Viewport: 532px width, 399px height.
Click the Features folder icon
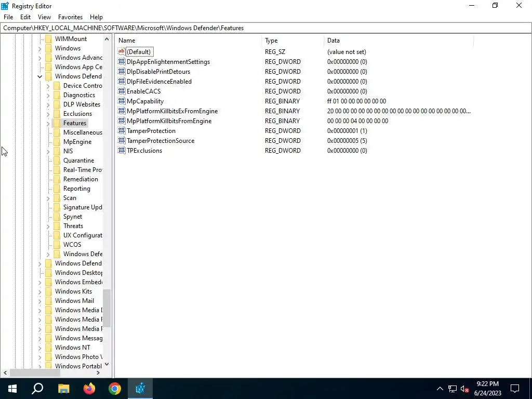[x=57, y=123]
